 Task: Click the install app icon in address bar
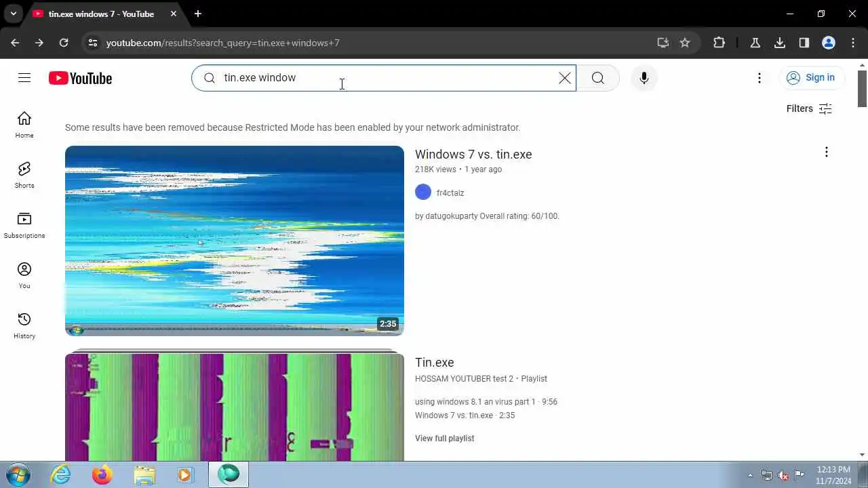point(663,43)
